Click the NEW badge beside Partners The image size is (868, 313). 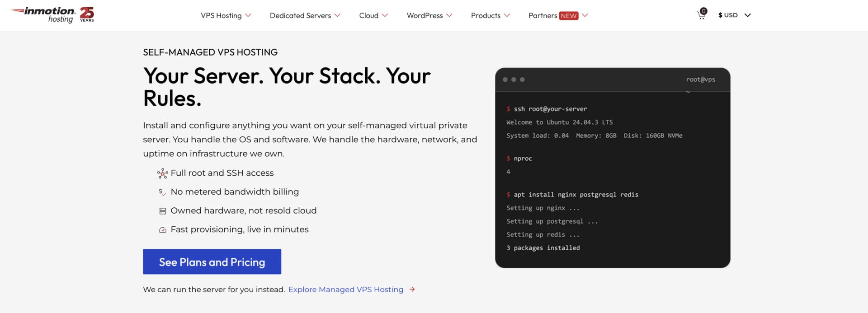(569, 16)
